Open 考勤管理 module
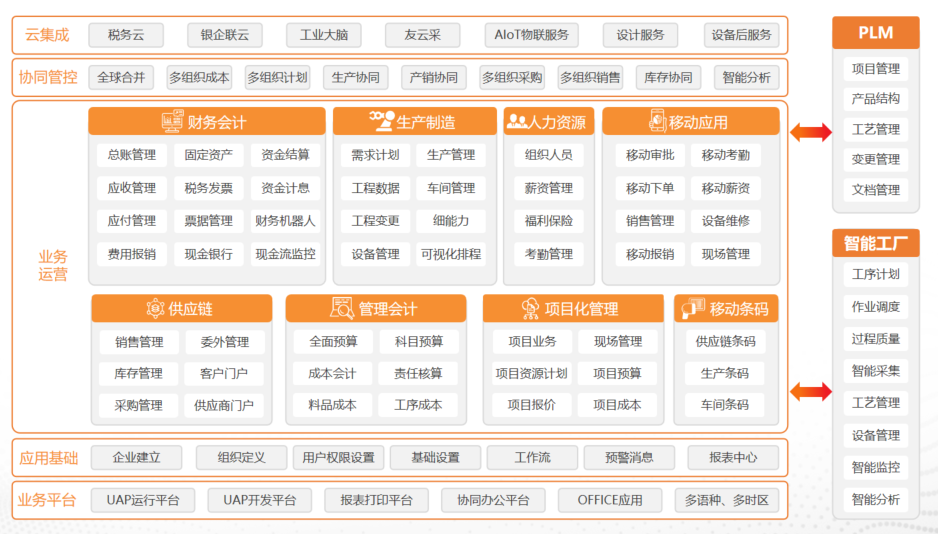 click(x=549, y=254)
